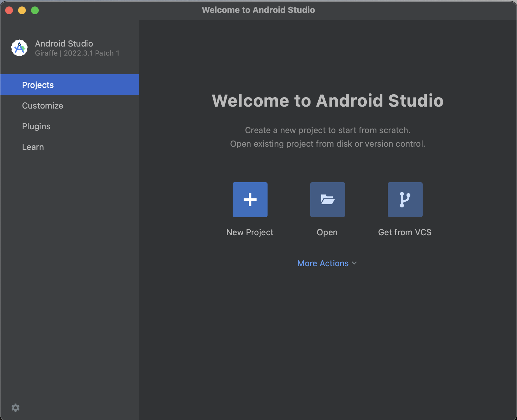This screenshot has width=517, height=420.
Task: Click the Get from VCS label
Action: point(405,232)
